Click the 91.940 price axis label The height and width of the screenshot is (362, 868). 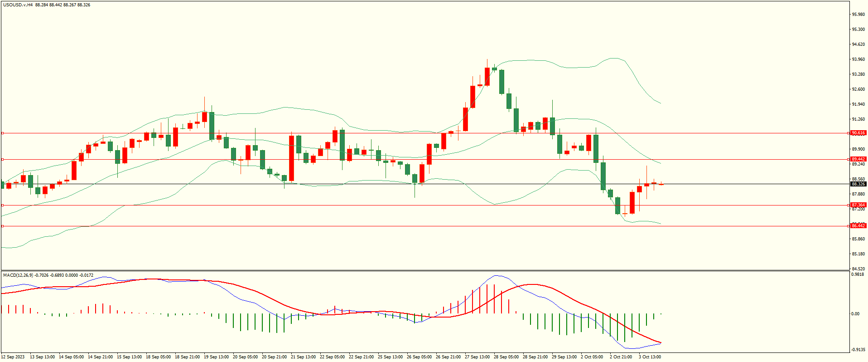point(858,104)
